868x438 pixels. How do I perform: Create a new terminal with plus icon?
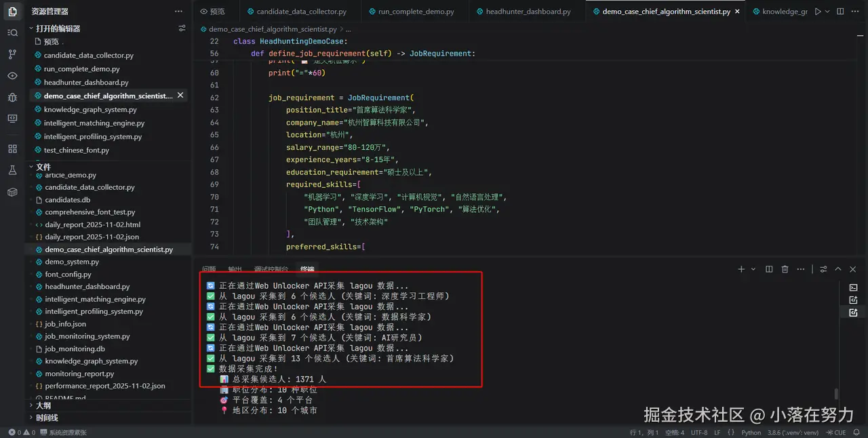point(741,269)
